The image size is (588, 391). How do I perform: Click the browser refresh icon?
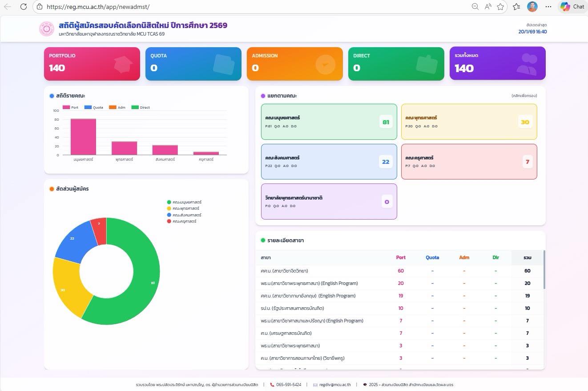[24, 7]
